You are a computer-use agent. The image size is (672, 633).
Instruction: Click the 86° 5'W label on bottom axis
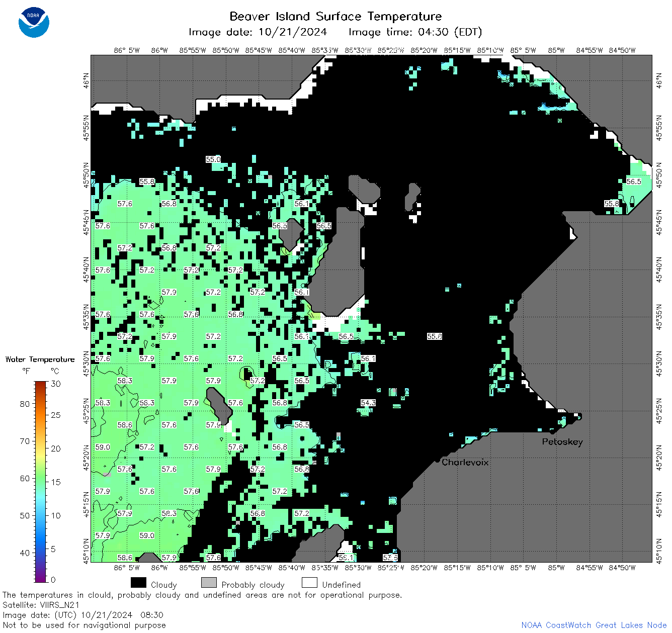pyautogui.click(x=127, y=568)
